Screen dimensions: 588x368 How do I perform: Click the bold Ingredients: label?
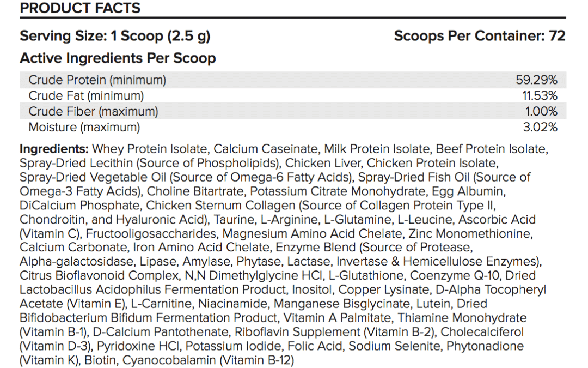pos(54,149)
